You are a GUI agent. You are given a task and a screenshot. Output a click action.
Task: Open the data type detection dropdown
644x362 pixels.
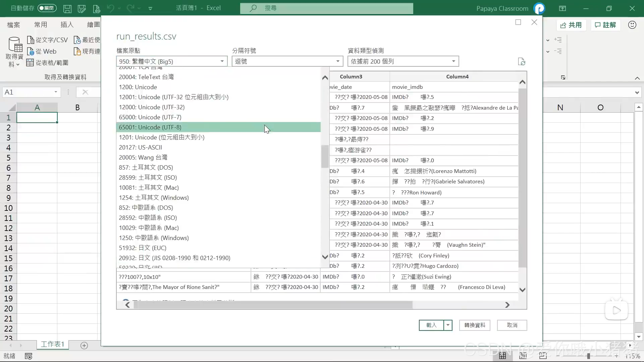click(x=403, y=61)
